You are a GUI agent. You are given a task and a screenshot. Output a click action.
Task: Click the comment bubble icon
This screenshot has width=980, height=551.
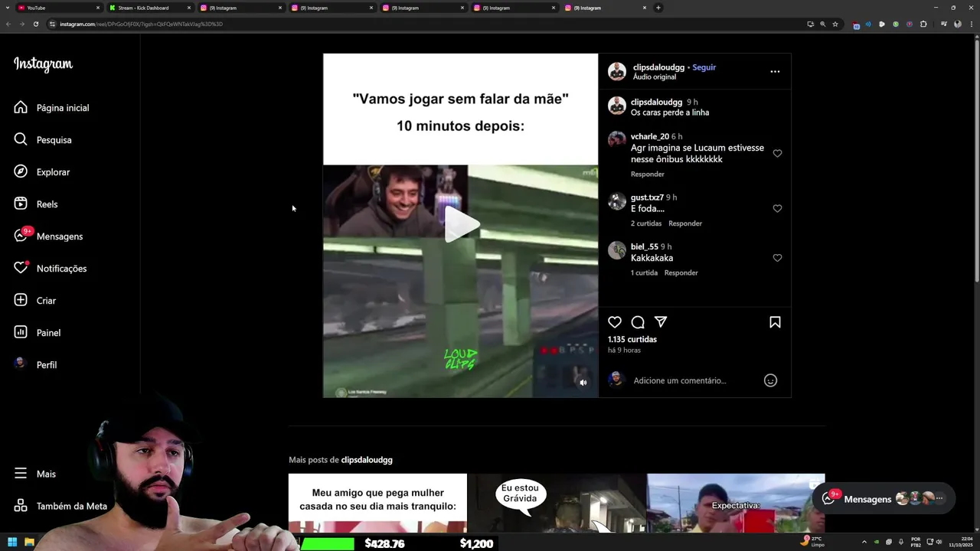(x=638, y=322)
